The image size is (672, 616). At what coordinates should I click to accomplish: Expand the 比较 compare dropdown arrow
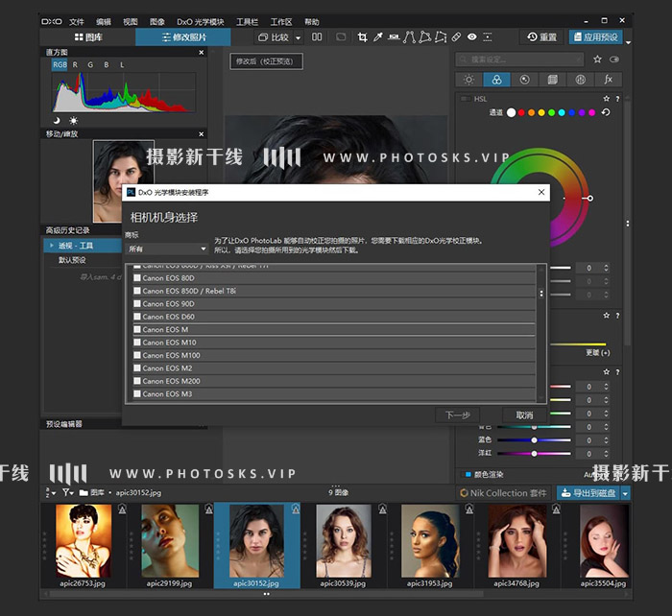299,37
